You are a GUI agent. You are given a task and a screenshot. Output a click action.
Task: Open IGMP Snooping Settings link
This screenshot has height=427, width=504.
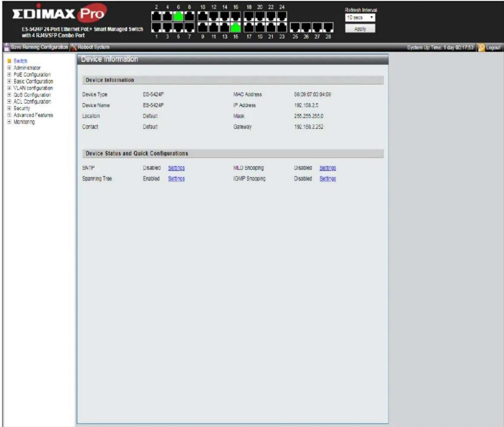coord(328,179)
